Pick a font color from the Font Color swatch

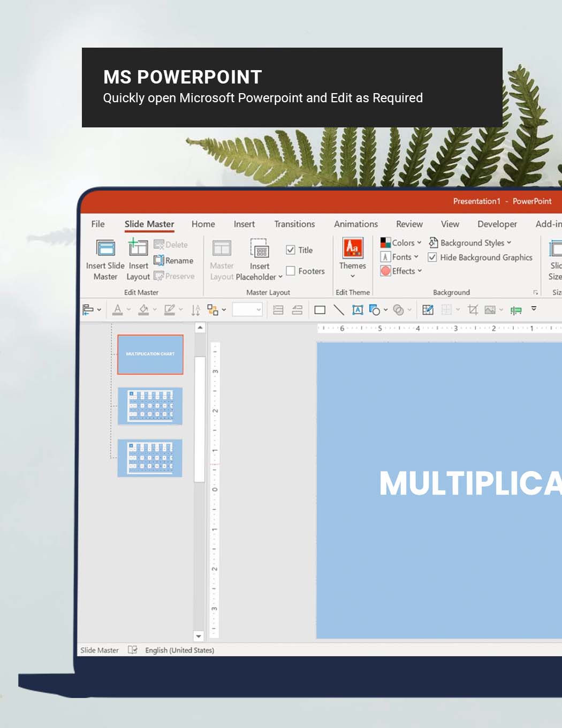coord(118,309)
